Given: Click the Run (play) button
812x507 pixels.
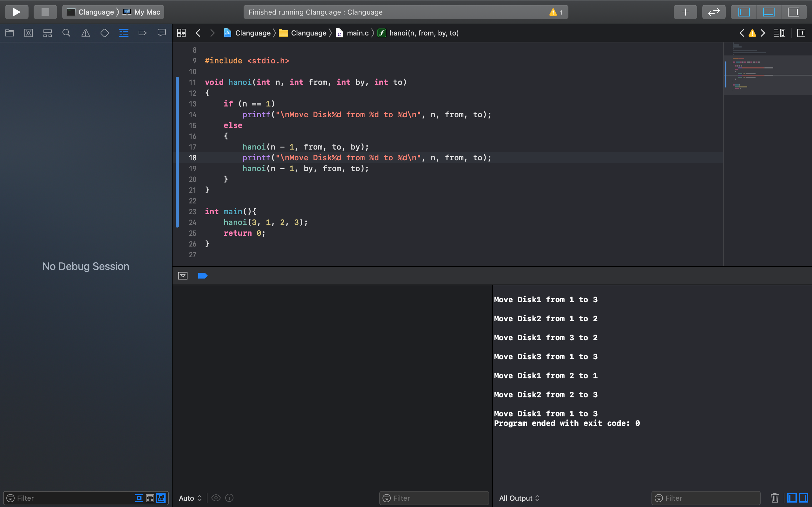Looking at the screenshot, I should coord(16,12).
